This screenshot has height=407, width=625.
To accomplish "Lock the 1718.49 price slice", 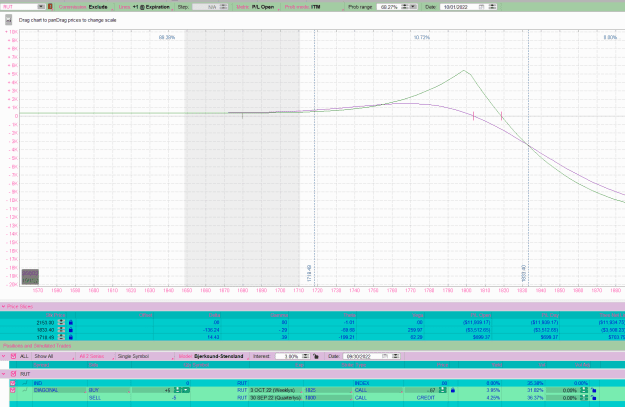I will (71, 337).
